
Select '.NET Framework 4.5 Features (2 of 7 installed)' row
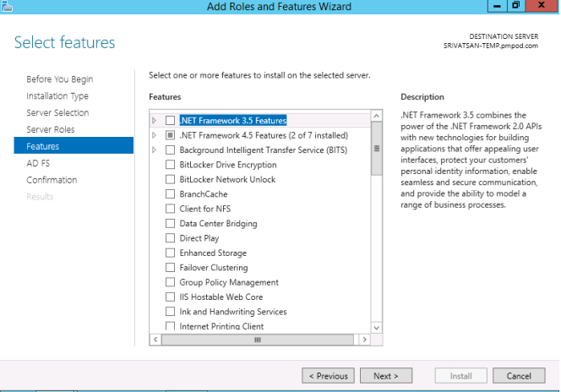(264, 135)
